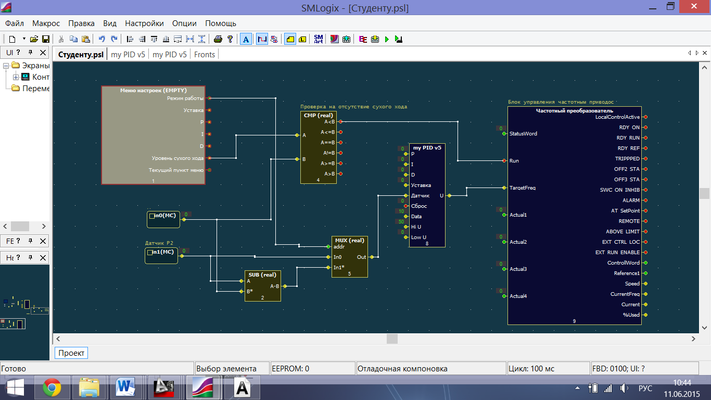Click the Print icon in toolbar
Image resolution: width=711 pixels, height=400 pixels.
pos(218,39)
